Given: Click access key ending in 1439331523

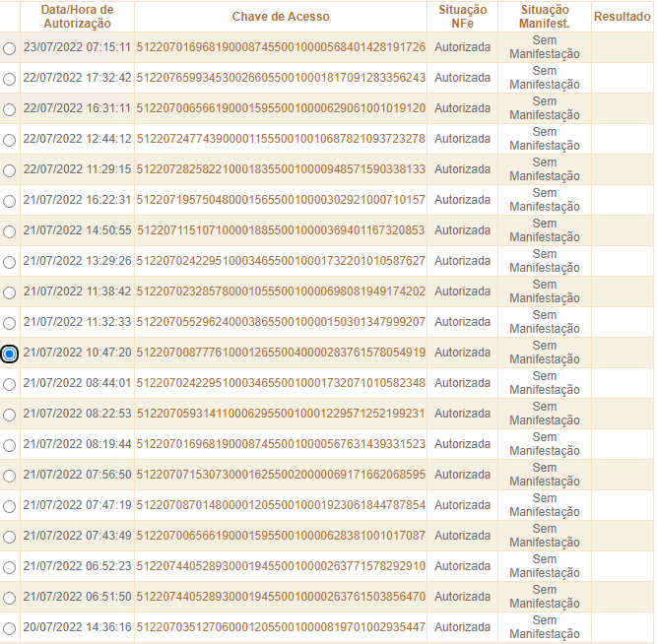Looking at the screenshot, I should click(x=281, y=444).
